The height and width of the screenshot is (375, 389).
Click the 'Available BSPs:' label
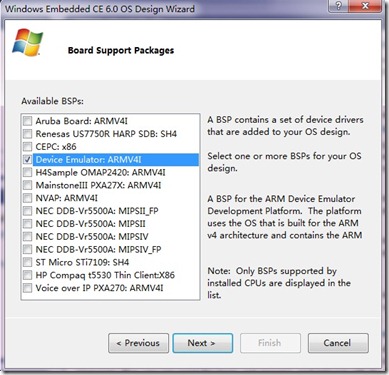(x=52, y=101)
